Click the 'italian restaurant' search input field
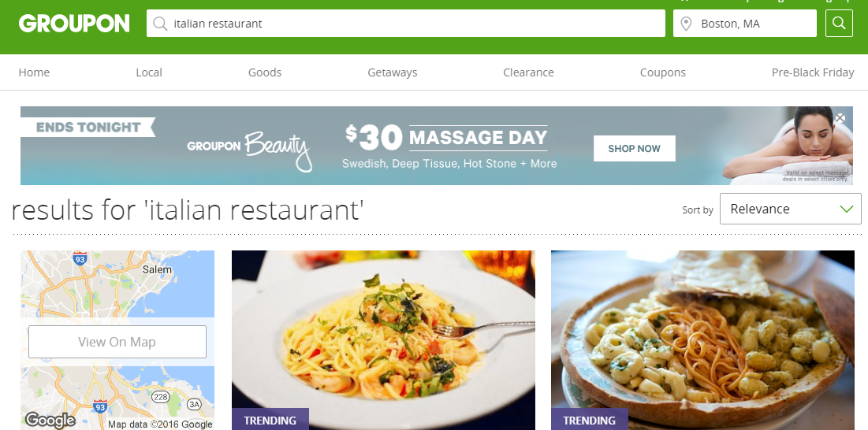Image resolution: width=868 pixels, height=430 pixels. 406,23
